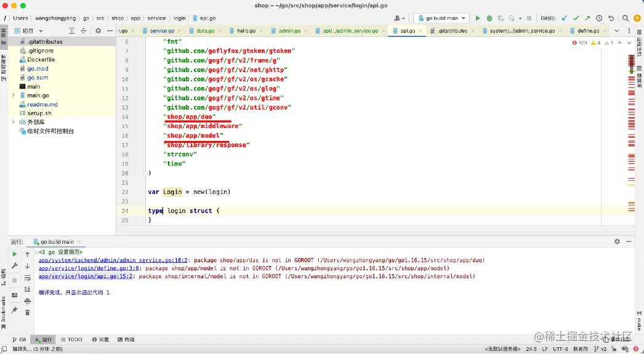
Task: Expand 外部库 external libraries node
Action: 13,122
